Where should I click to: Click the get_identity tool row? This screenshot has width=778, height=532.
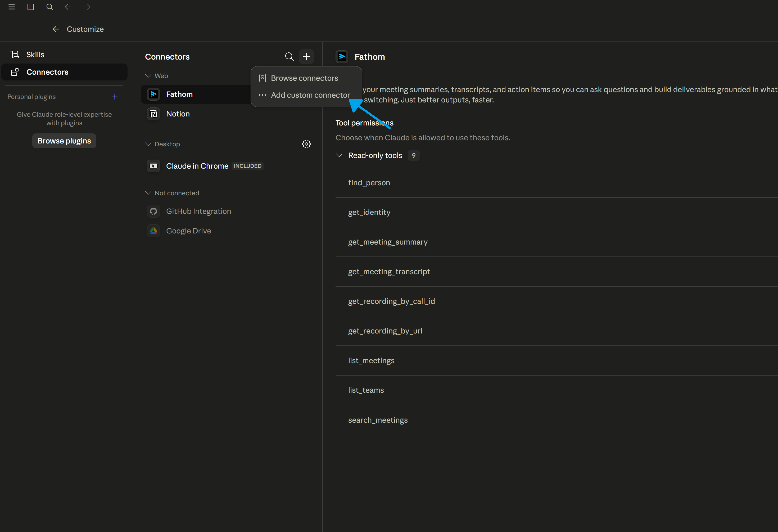557,212
